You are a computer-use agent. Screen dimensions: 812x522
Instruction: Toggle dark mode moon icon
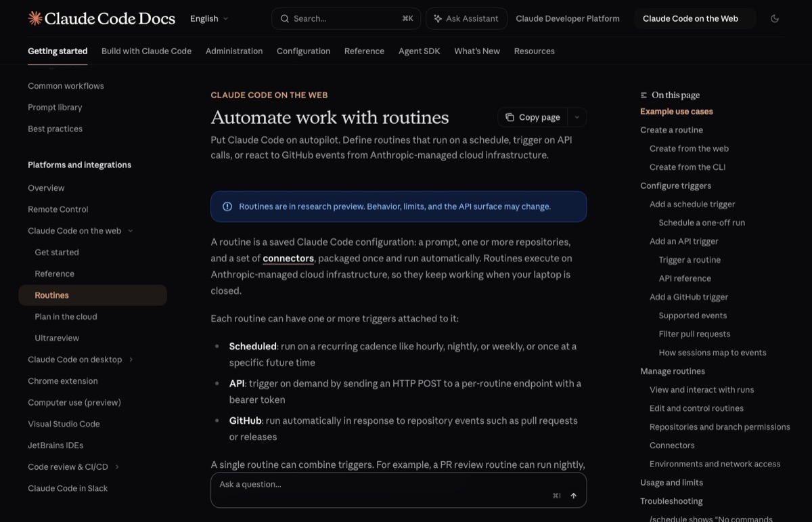click(x=775, y=19)
